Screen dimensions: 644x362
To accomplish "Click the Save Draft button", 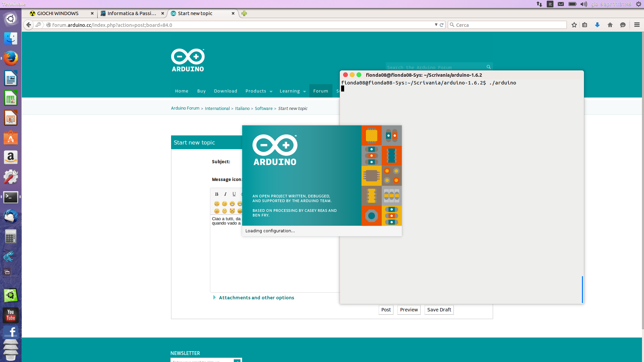I will pos(439,310).
